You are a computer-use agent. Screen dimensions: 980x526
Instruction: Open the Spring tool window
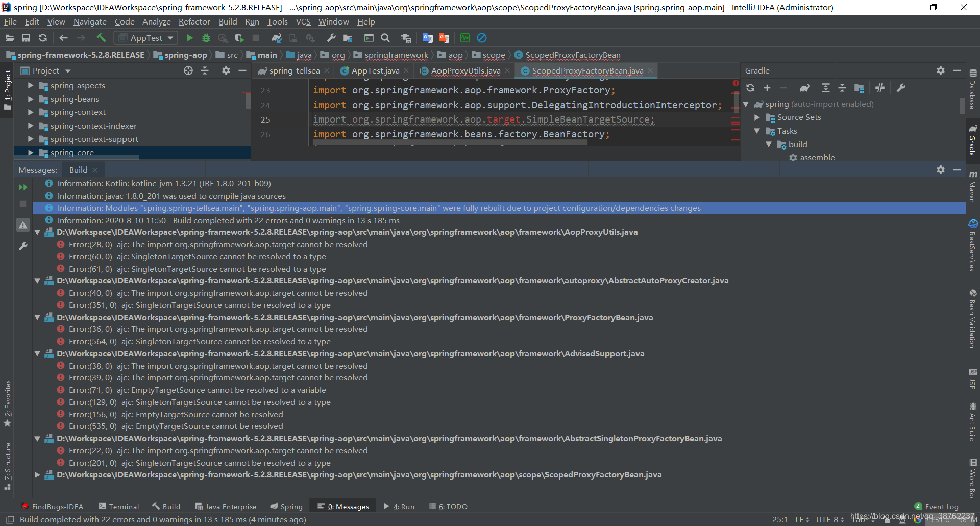click(x=286, y=506)
